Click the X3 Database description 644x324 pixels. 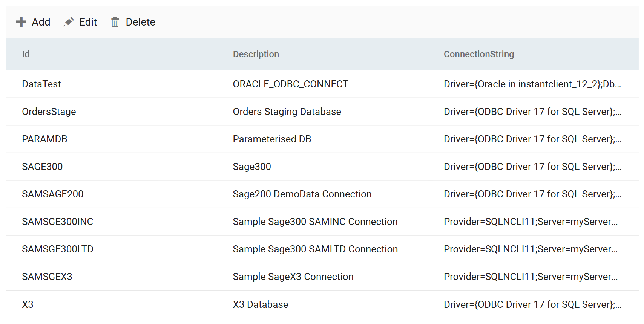pos(261,304)
